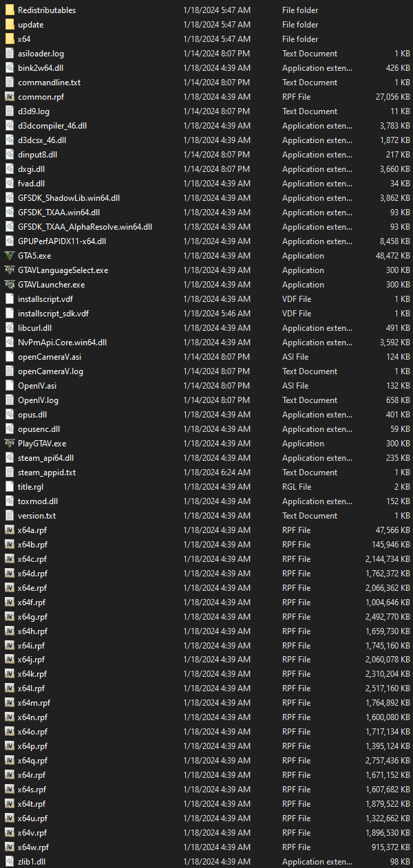Image resolution: width=413 pixels, height=868 pixels.
Task: Click the x64 folder icon
Action: pyautogui.click(x=10, y=39)
